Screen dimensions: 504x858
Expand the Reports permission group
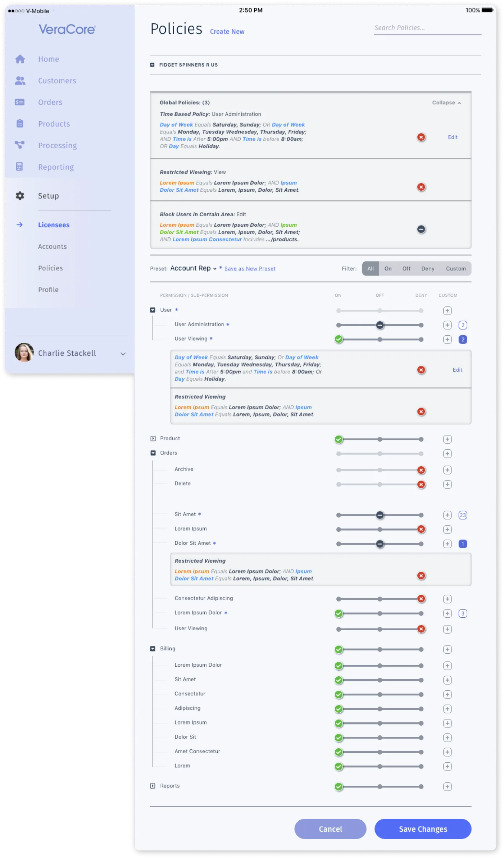153,786
